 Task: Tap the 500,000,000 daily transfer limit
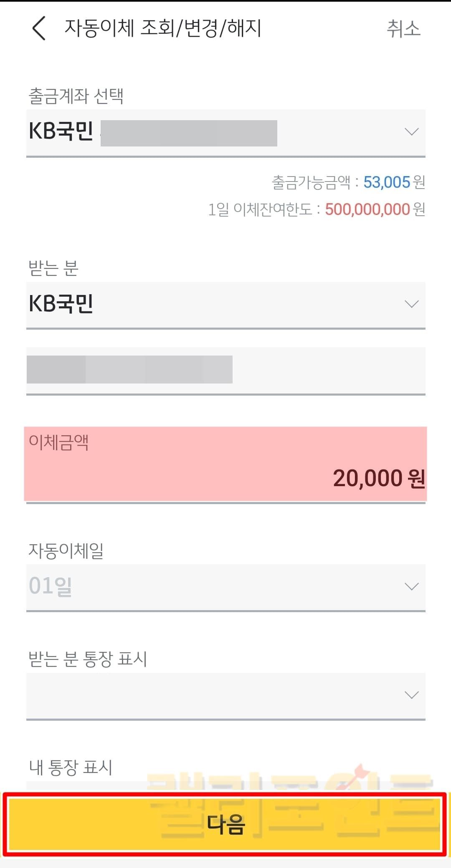point(367,209)
